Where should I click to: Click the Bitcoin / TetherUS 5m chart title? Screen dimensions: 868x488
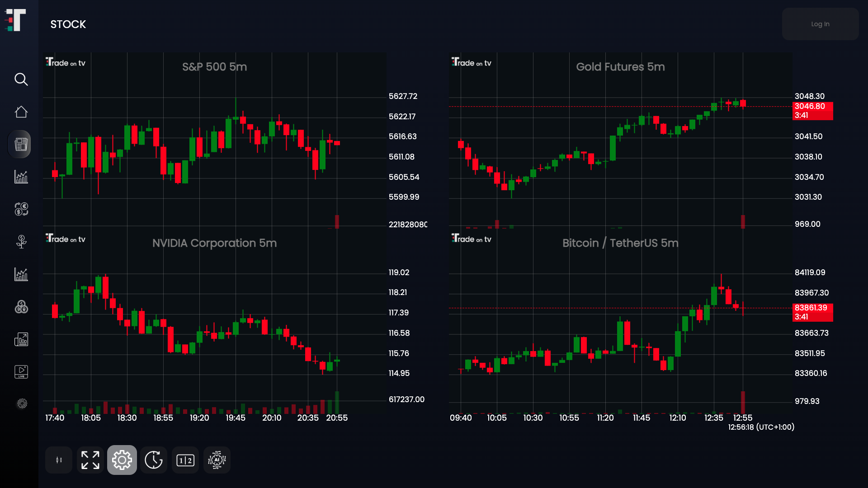tap(620, 243)
